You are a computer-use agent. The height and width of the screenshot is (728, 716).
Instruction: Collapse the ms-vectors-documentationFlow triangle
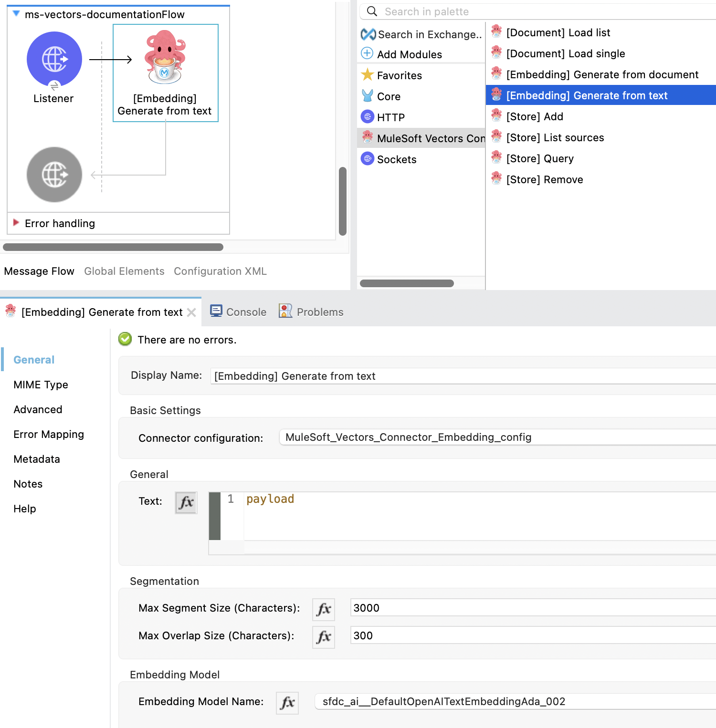coord(16,14)
